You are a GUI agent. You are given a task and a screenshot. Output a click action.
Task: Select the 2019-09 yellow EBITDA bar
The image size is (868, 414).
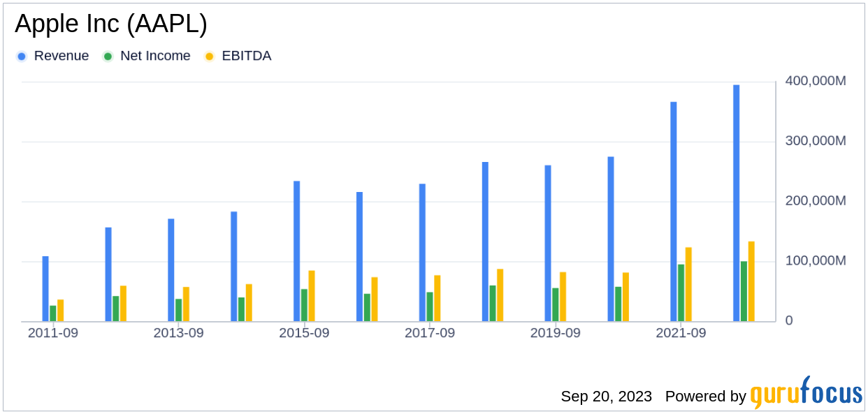[563, 297]
